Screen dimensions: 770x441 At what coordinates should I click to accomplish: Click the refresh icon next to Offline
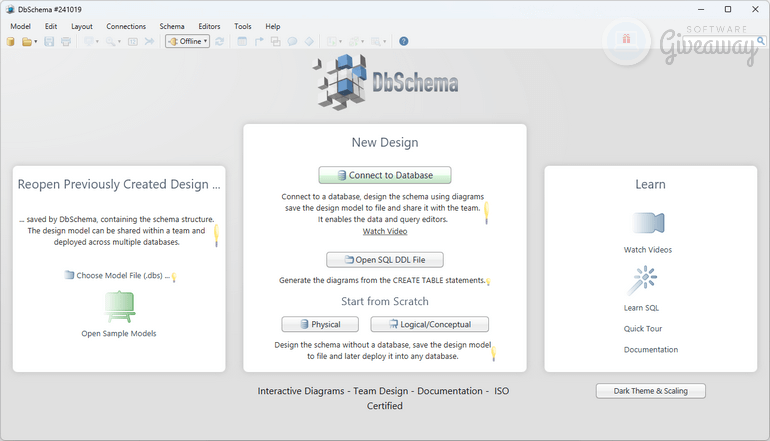pyautogui.click(x=219, y=42)
